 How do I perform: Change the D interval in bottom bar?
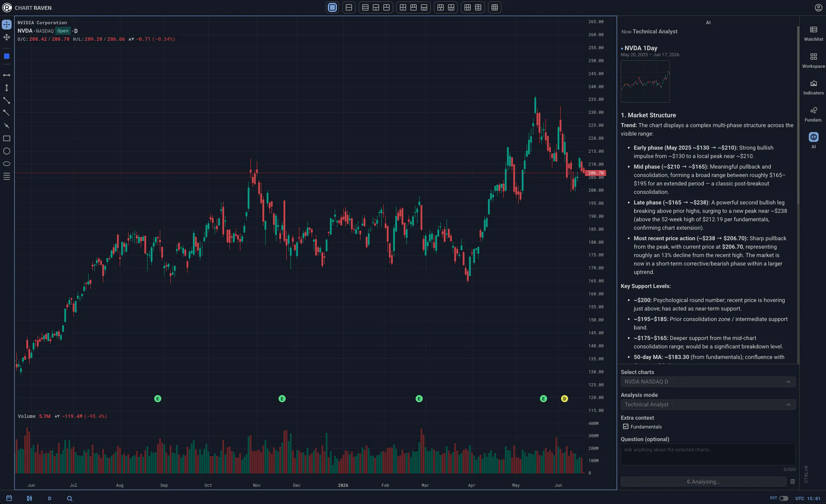click(50, 498)
